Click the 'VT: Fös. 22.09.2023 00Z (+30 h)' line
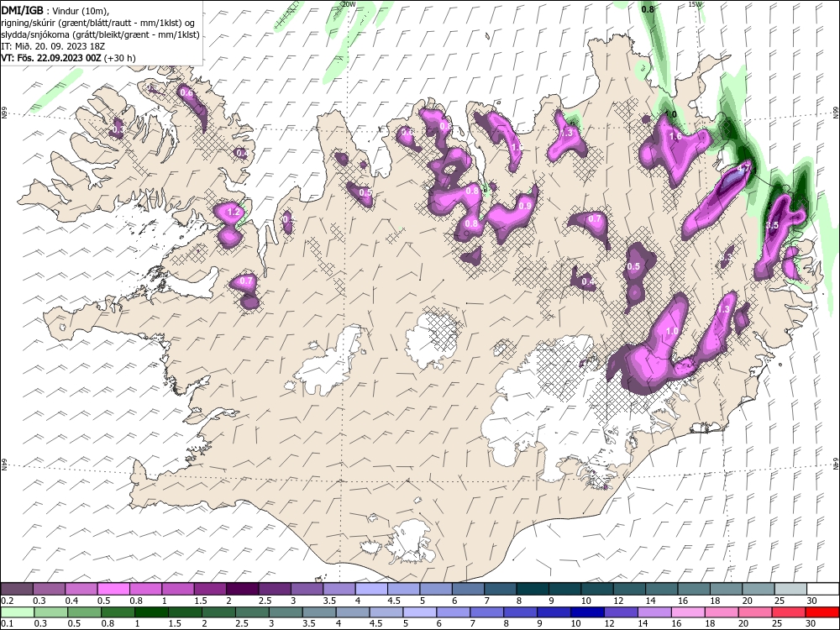This screenshot has height=630, width=840. click(68, 58)
